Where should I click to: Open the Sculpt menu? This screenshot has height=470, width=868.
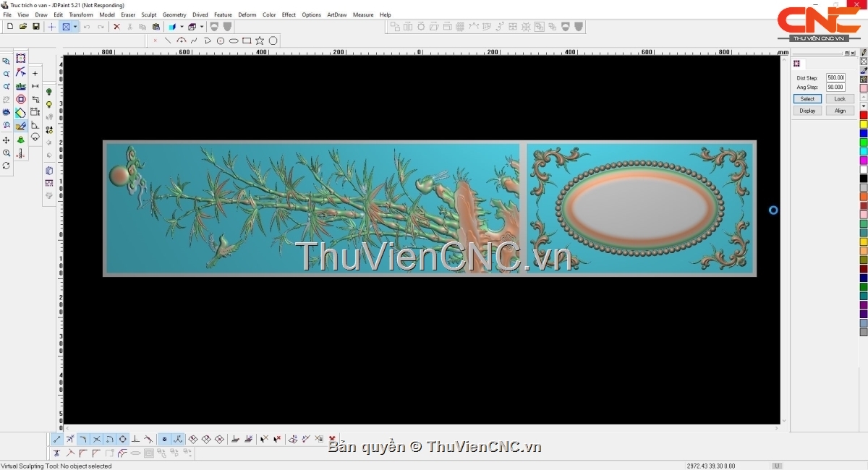point(148,14)
